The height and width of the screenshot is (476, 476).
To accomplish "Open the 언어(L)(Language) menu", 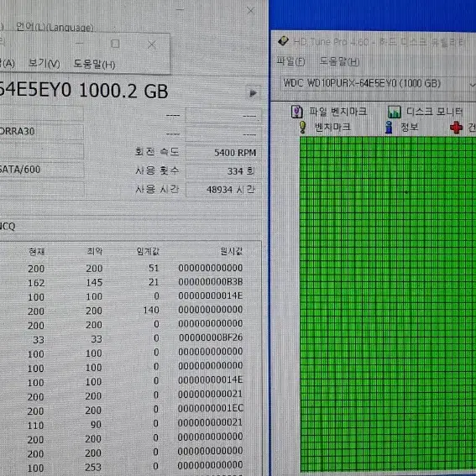I will 55,28.
